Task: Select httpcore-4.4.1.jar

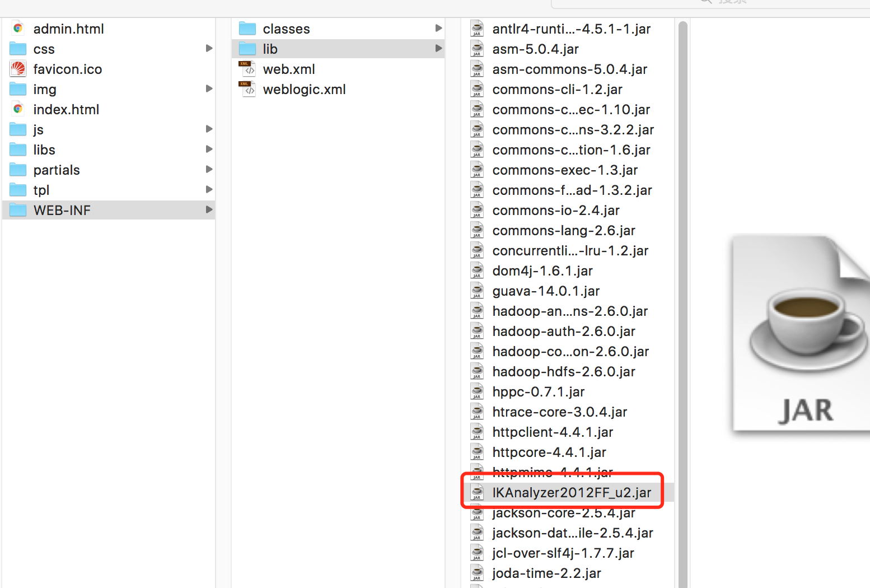Action: click(x=549, y=452)
